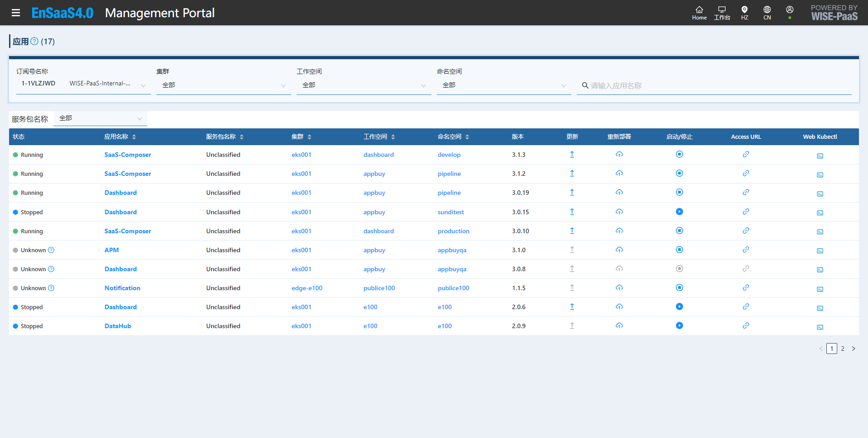The height and width of the screenshot is (438, 868).
Task: Open the publice100 workspace link
Action: pyautogui.click(x=379, y=288)
